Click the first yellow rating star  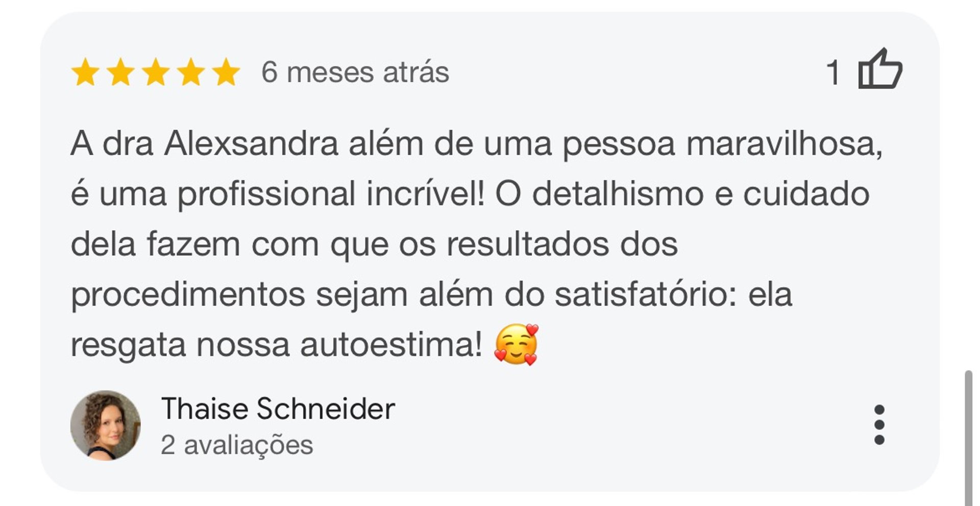tap(85, 72)
